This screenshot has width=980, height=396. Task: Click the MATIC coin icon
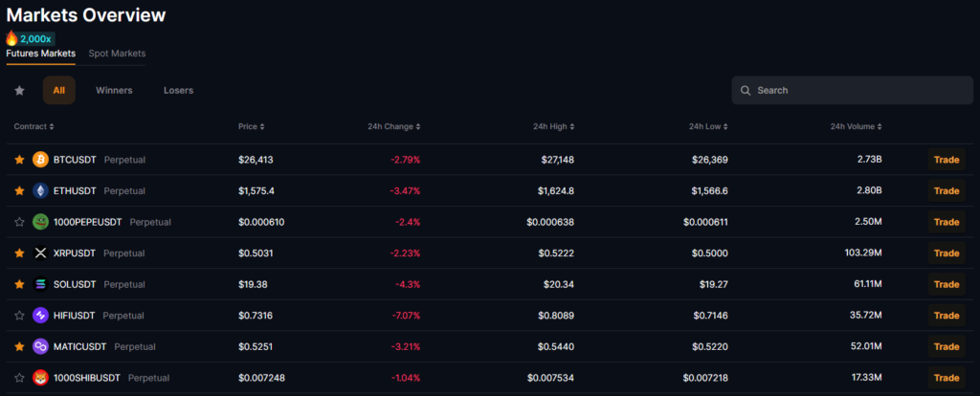[40, 346]
